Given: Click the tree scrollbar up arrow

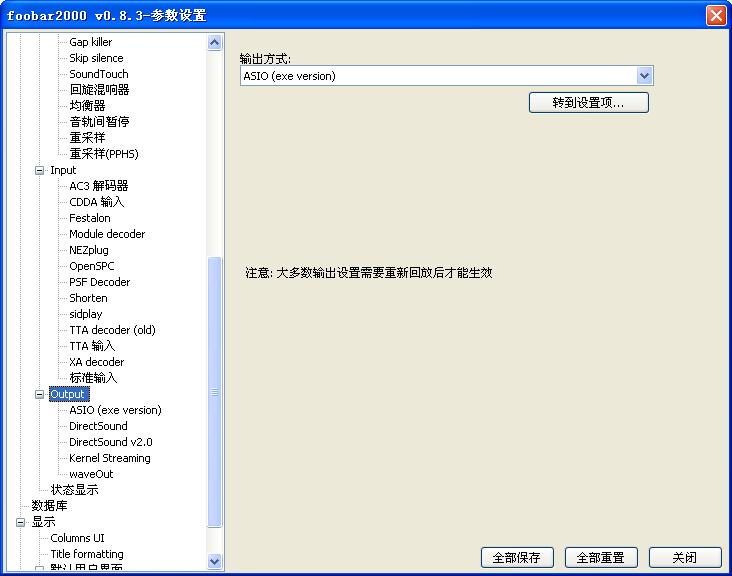Looking at the screenshot, I should (x=214, y=43).
